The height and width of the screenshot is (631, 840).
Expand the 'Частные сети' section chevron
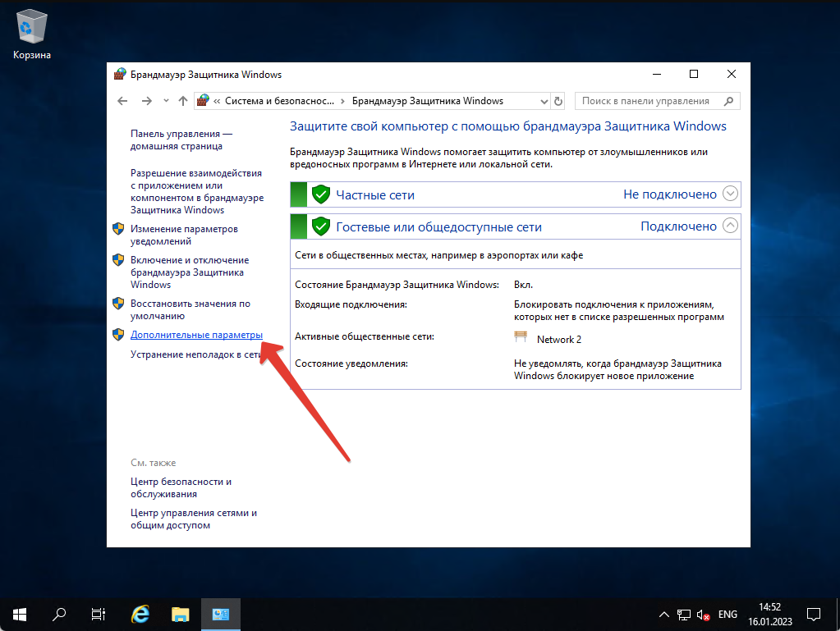tap(730, 194)
